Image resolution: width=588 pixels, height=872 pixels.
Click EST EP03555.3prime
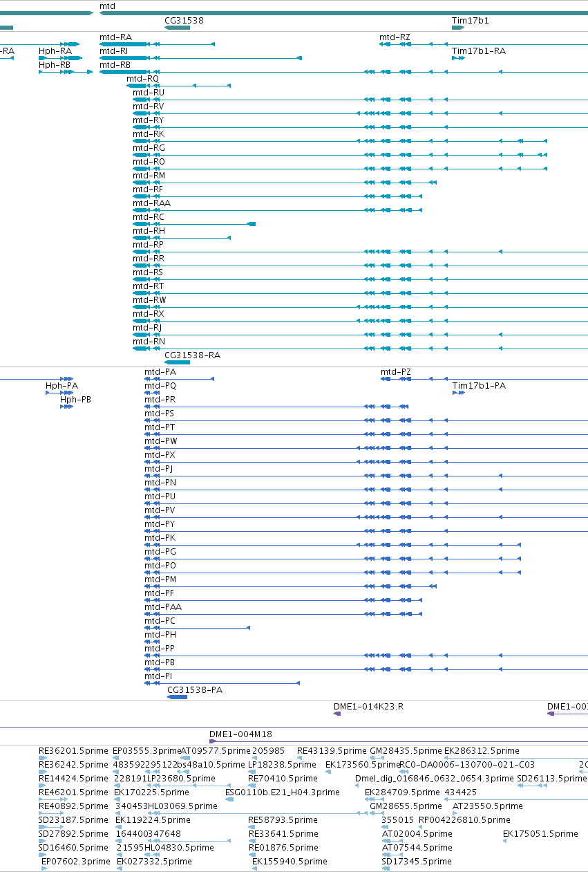point(146,751)
